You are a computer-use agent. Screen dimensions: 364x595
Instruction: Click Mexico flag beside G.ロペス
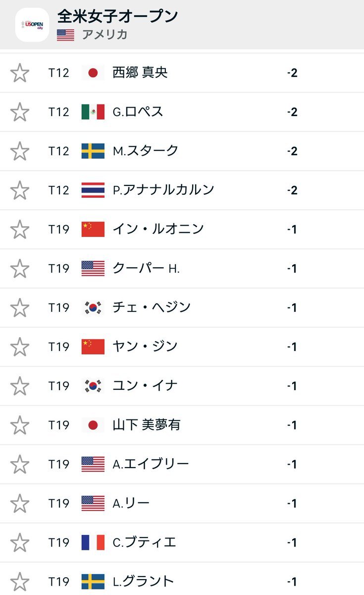(x=93, y=112)
